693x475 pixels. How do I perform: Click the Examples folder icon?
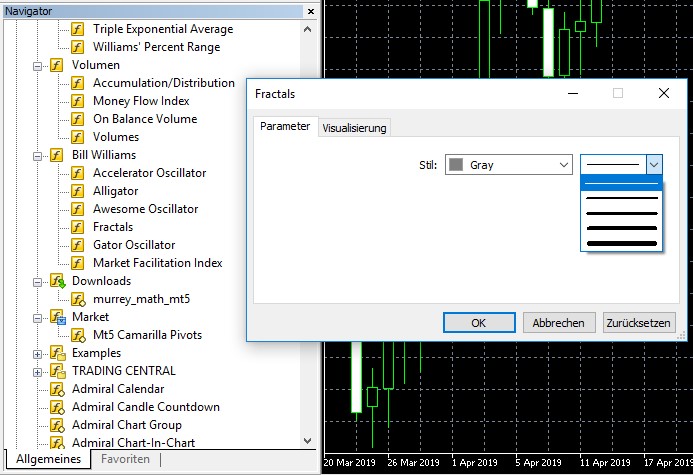pyautogui.click(x=57, y=353)
